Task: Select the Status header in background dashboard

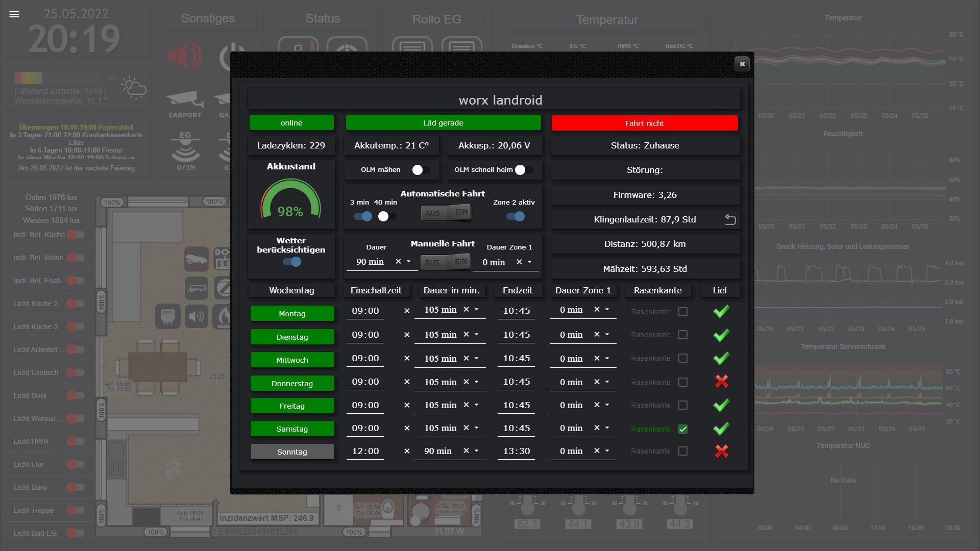Action: coord(323,18)
